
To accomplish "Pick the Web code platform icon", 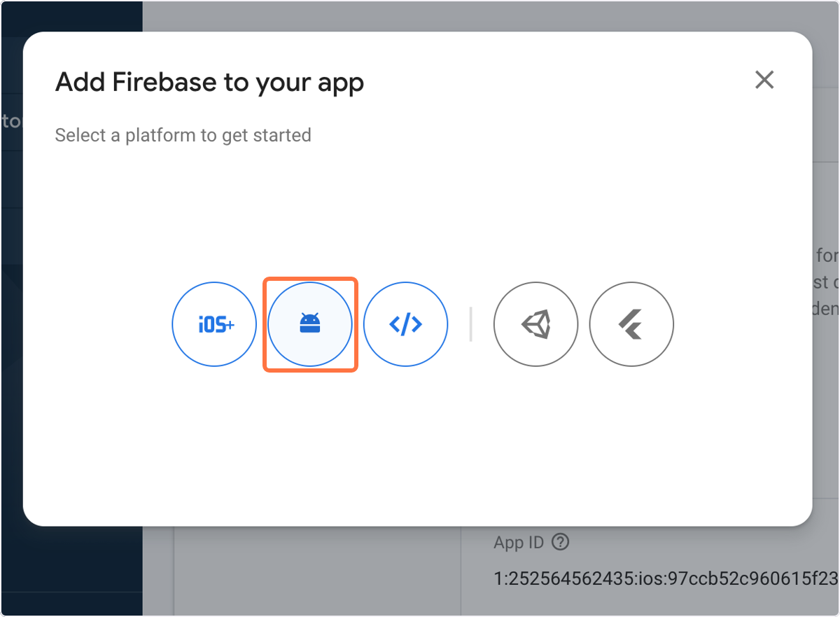I will coord(406,324).
